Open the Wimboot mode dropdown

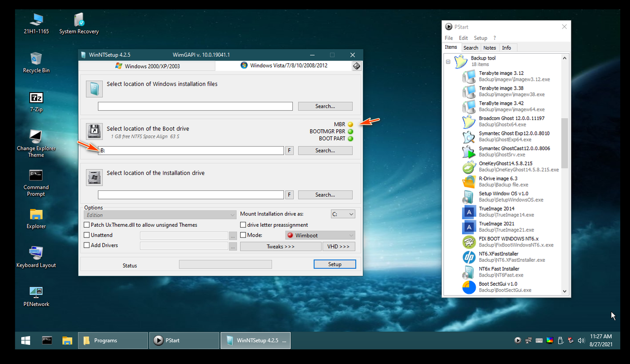point(320,235)
